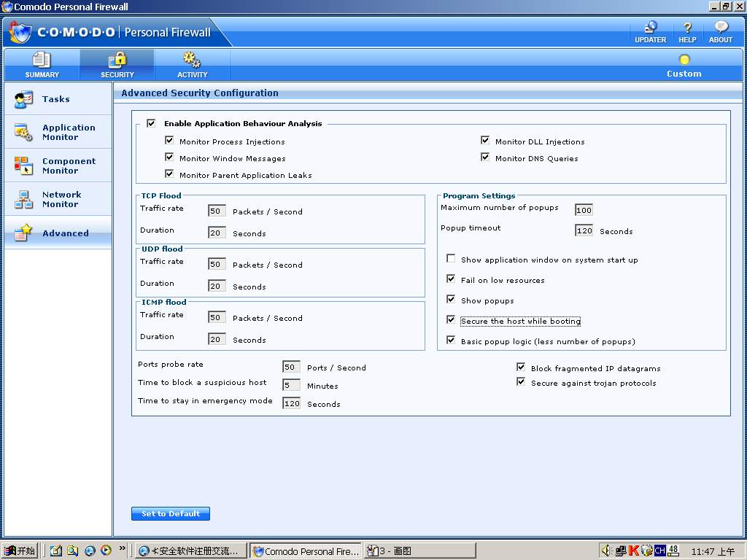Open the Component Monitor section
This screenshot has width=747, height=560.
58,166
